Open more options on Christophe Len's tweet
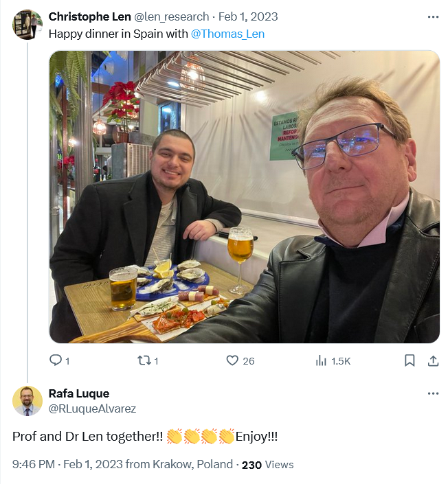The image size is (448, 484). point(433,16)
